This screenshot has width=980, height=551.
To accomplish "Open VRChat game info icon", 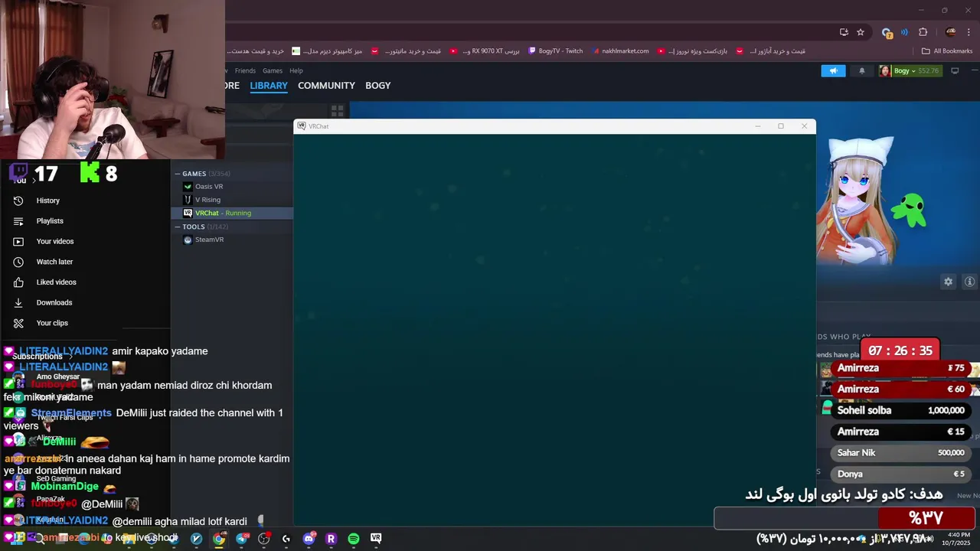I will click(x=969, y=282).
